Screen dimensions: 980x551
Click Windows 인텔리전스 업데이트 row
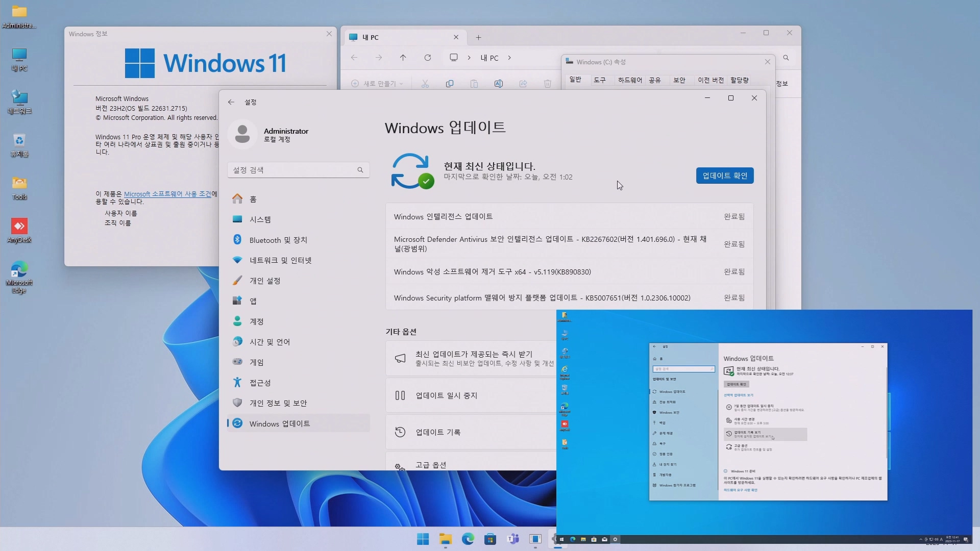[x=569, y=217]
